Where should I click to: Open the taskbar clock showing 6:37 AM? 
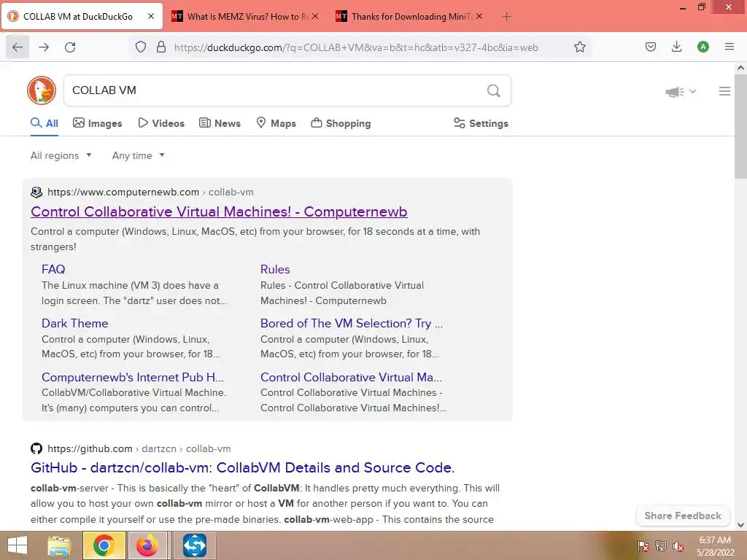[x=715, y=546]
